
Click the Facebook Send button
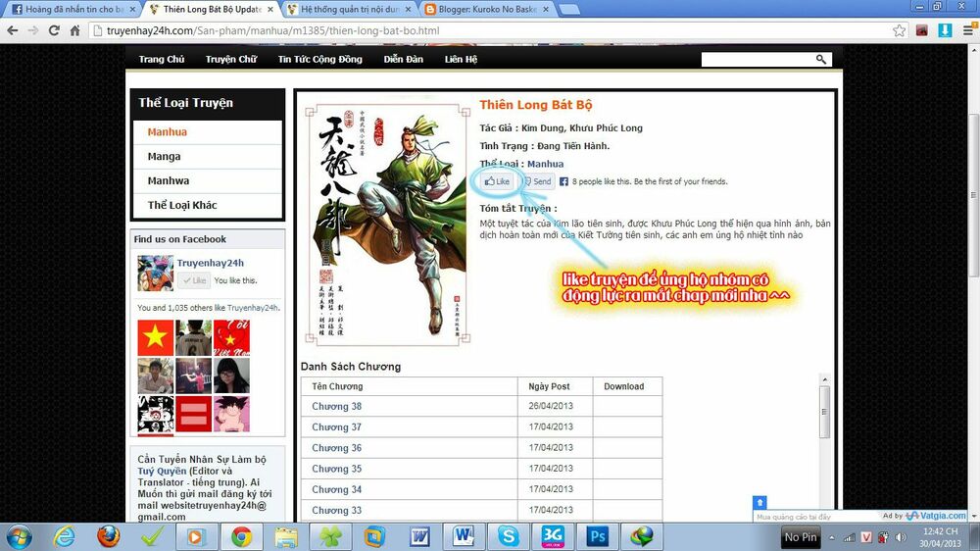pyautogui.click(x=537, y=181)
